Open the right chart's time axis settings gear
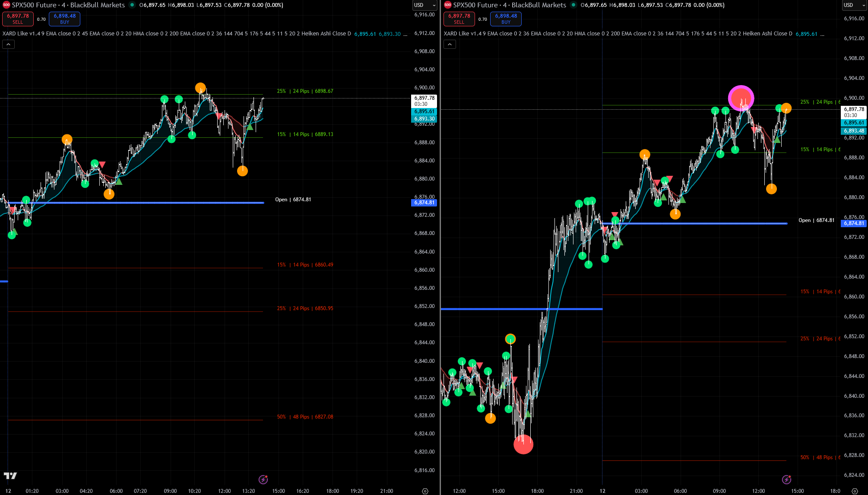The image size is (868, 495). [x=854, y=491]
